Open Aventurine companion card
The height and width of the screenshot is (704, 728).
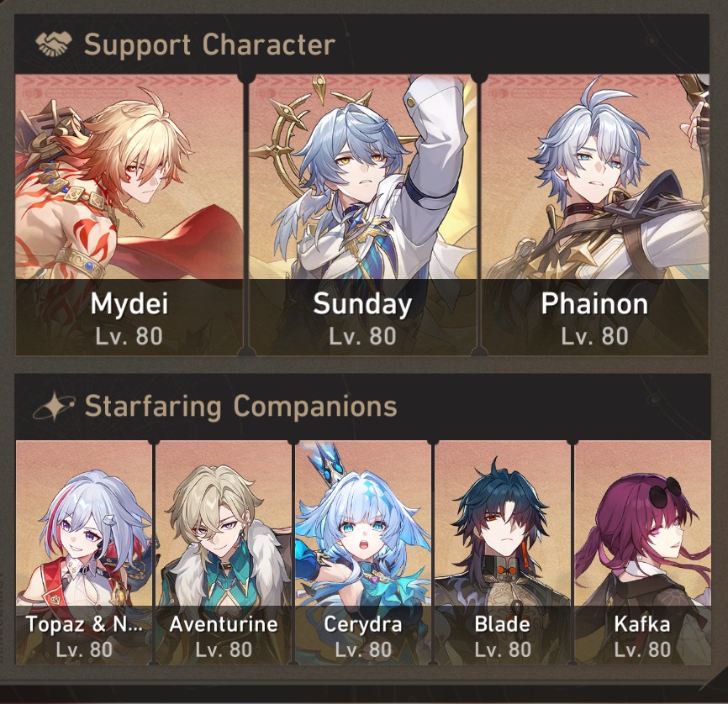point(224,552)
